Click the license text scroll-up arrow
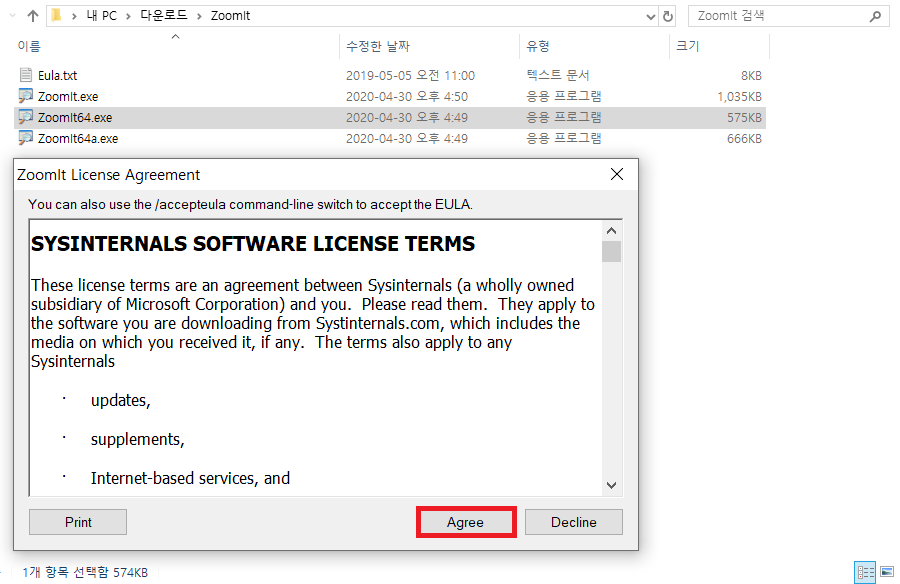Viewport: 900px width, 584px height. click(x=611, y=230)
